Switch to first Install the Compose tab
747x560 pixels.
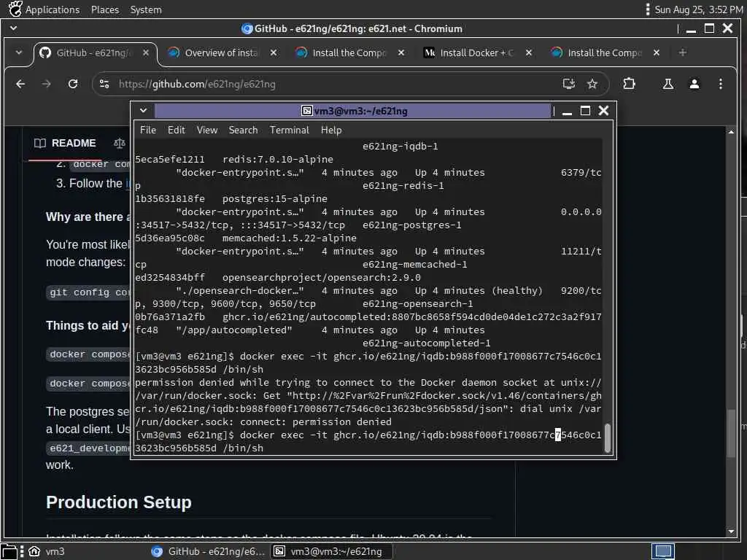348,52
